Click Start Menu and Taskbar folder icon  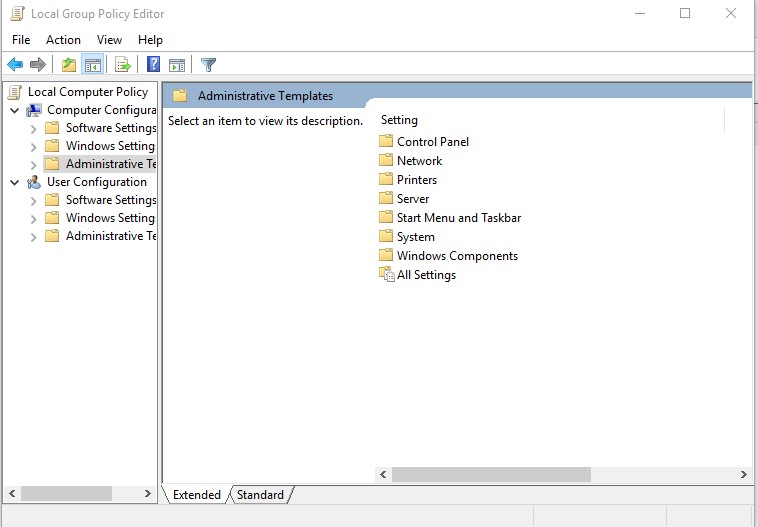[x=386, y=217]
